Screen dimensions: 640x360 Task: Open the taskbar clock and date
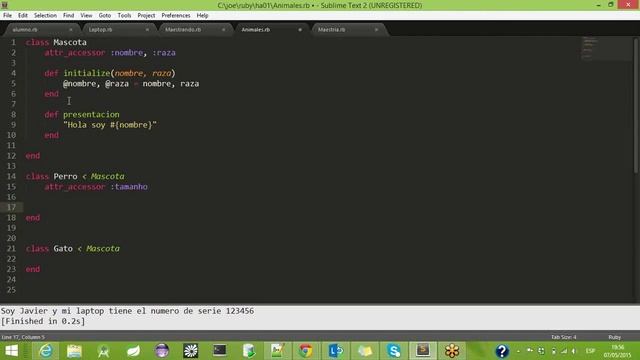(x=618, y=351)
